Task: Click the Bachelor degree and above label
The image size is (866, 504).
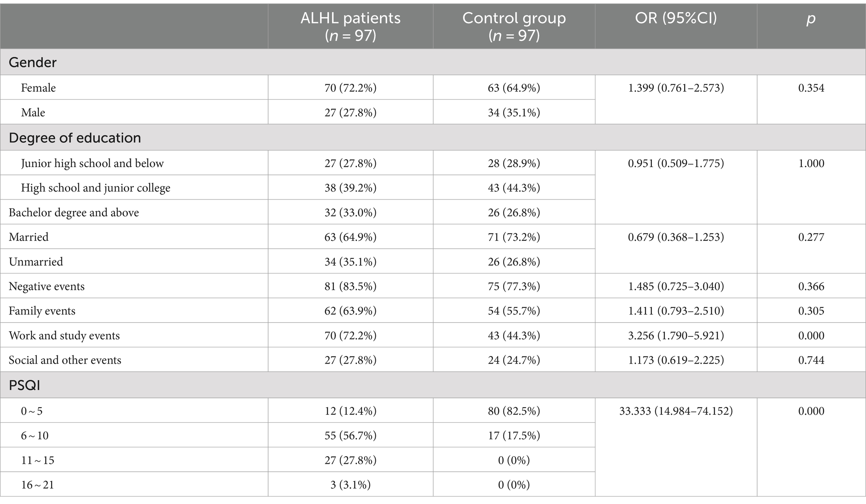Action: click(x=74, y=212)
